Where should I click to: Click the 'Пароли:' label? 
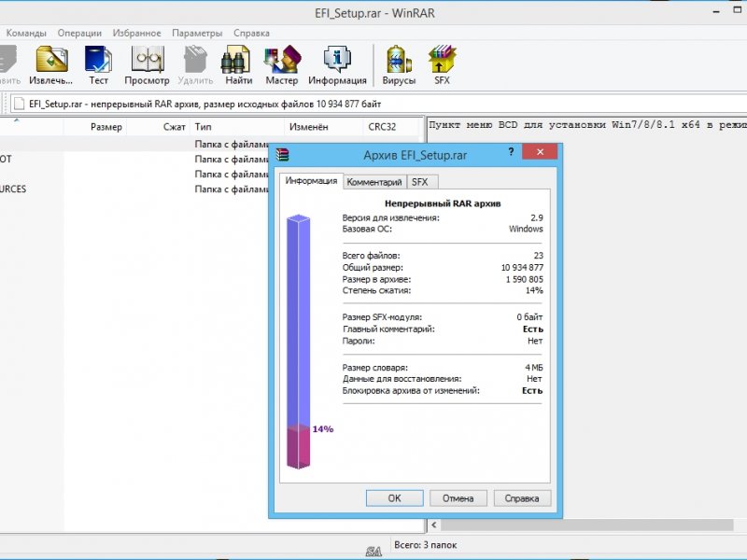[x=359, y=341]
